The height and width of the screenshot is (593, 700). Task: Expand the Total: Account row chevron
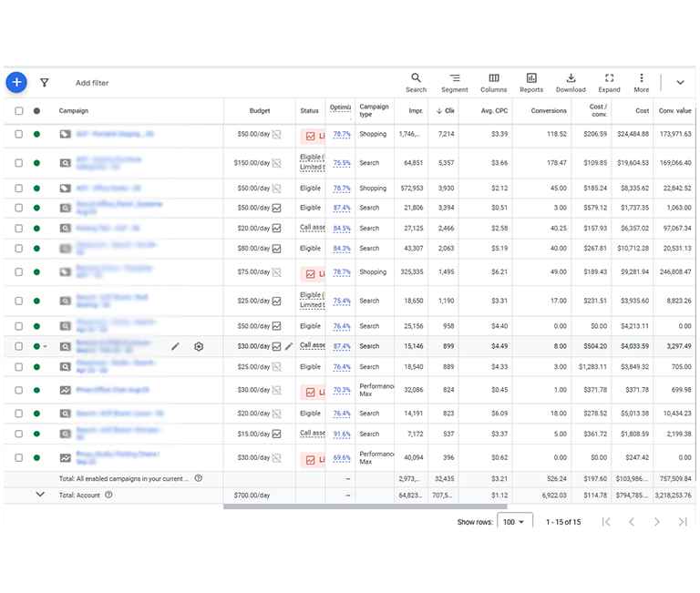coord(39,495)
